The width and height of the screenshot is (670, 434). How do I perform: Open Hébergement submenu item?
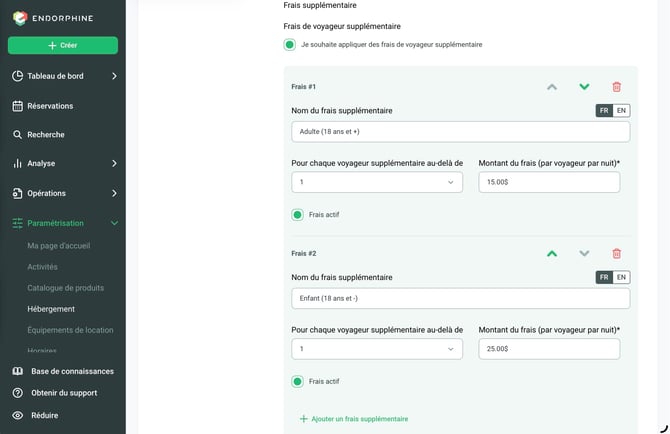51,309
